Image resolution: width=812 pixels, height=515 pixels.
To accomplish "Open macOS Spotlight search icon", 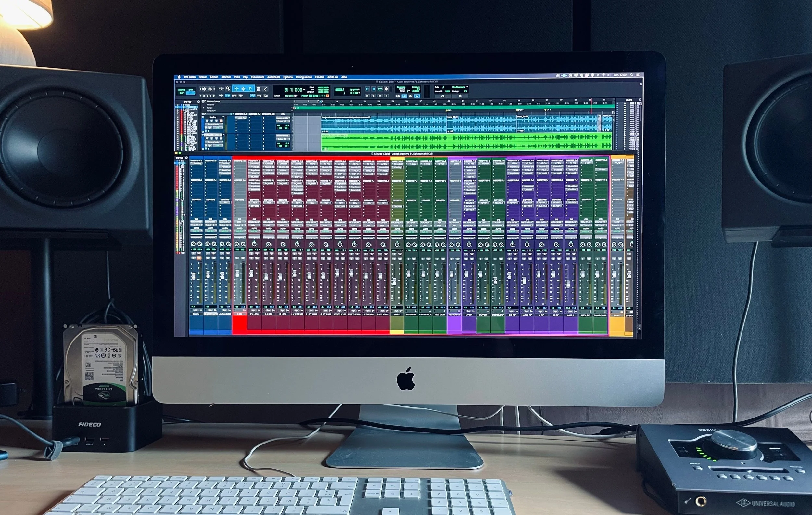I will (x=632, y=75).
